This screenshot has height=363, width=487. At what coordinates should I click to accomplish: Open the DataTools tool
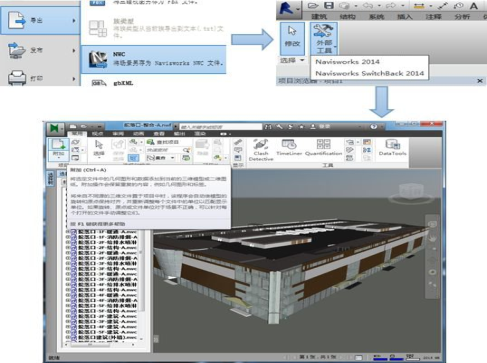[x=392, y=148]
